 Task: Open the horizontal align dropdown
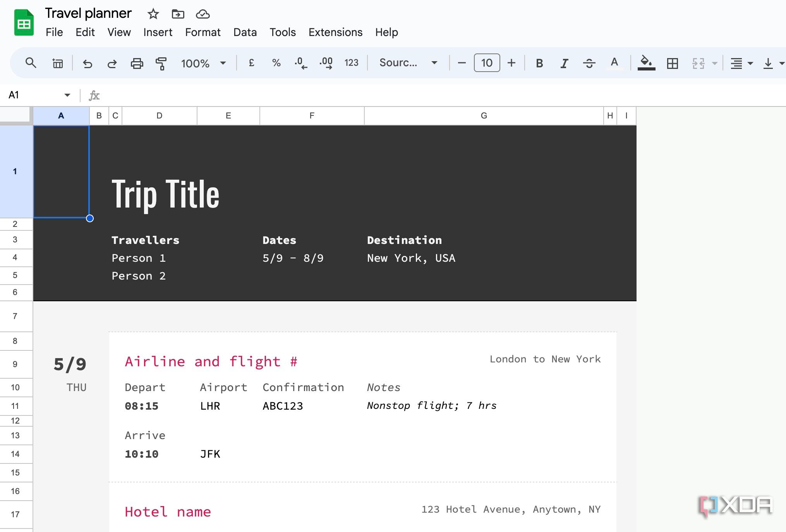[x=741, y=63]
